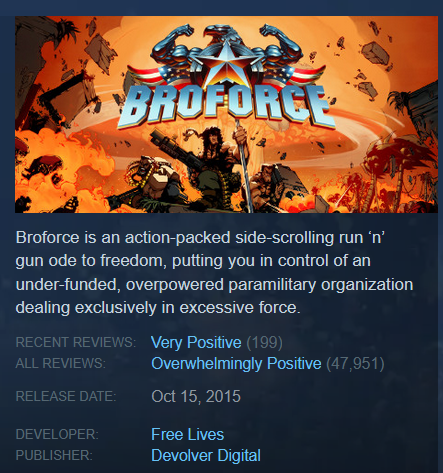Viewport: 443px width, 473px height.
Task: Click the upright sword blade in artwork
Action: pyautogui.click(x=244, y=167)
